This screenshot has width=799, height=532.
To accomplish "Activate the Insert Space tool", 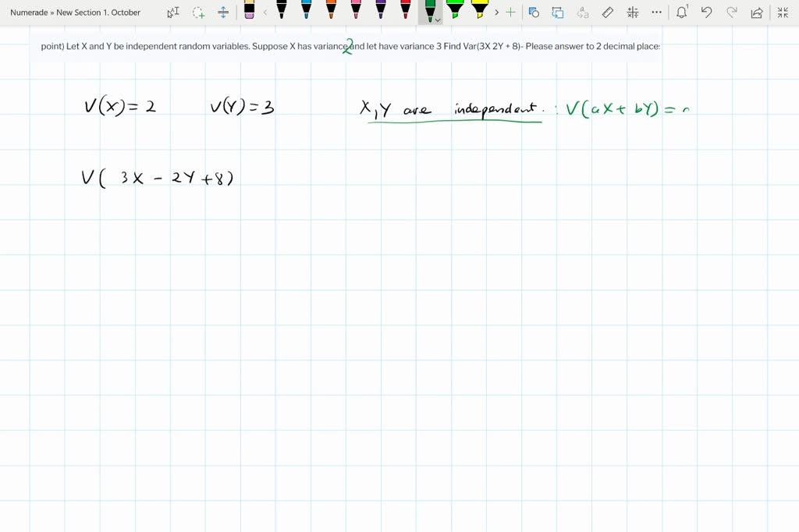I will pos(222,12).
